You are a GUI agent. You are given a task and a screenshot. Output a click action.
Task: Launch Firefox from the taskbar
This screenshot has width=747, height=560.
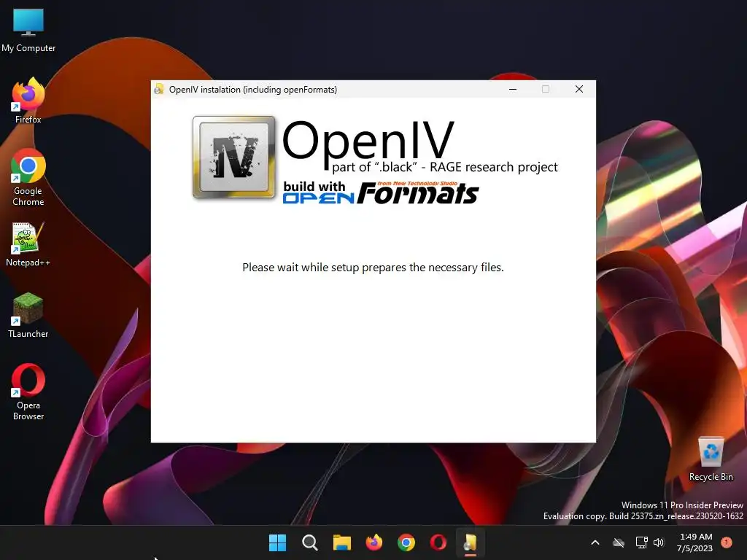point(374,542)
